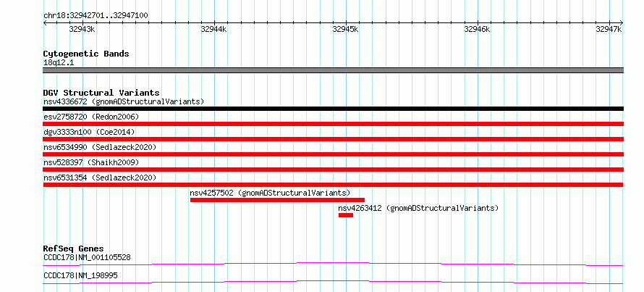Click the red bar under nsv4257502
The height and width of the screenshot is (292, 644).
click(x=277, y=200)
